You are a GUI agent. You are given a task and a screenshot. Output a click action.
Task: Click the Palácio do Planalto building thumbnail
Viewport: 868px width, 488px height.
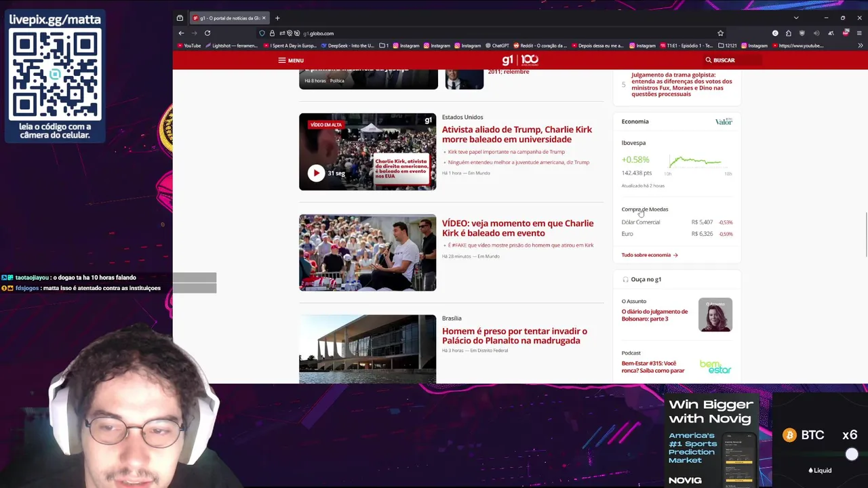pos(368,348)
